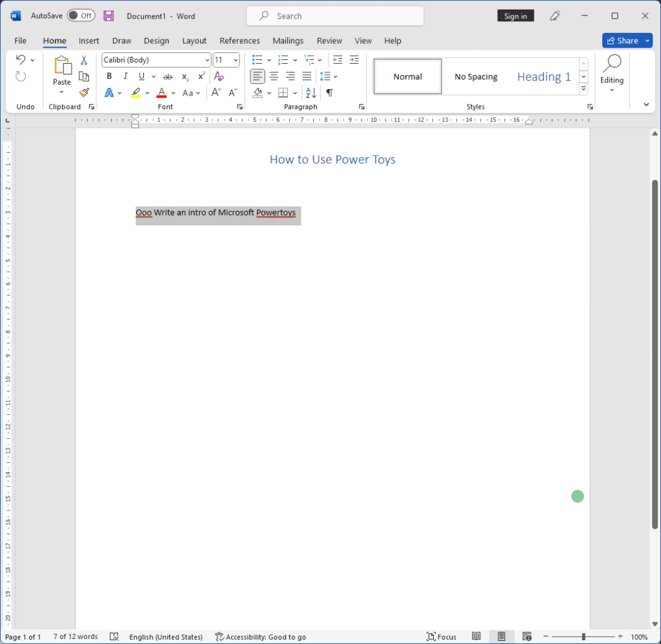Image resolution: width=661 pixels, height=644 pixels.
Task: Toggle AutoSave on
Action: 81,15
